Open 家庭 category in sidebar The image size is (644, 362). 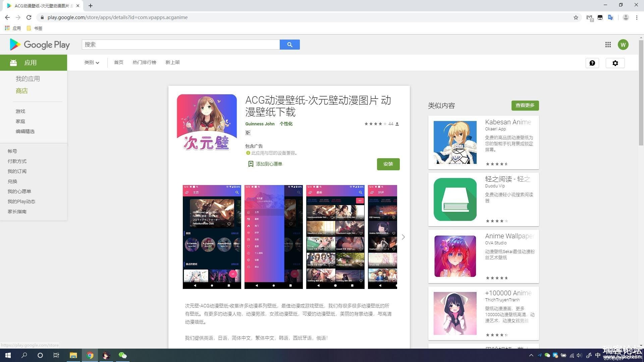20,121
